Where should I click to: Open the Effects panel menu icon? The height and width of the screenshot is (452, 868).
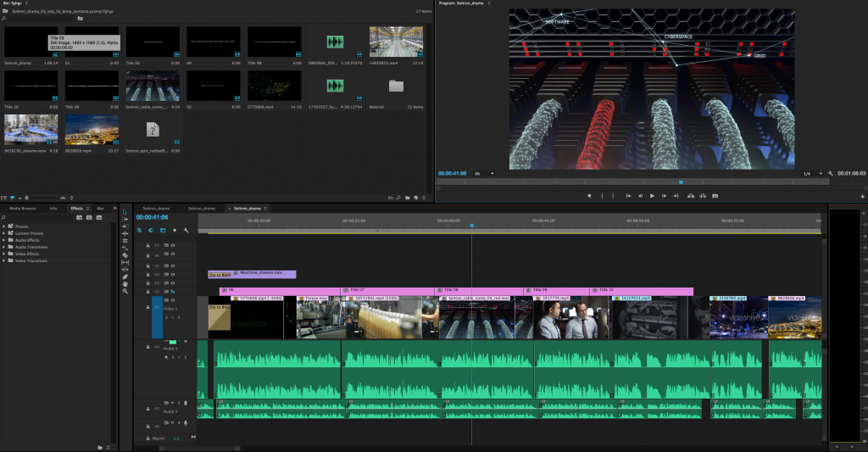pos(88,209)
